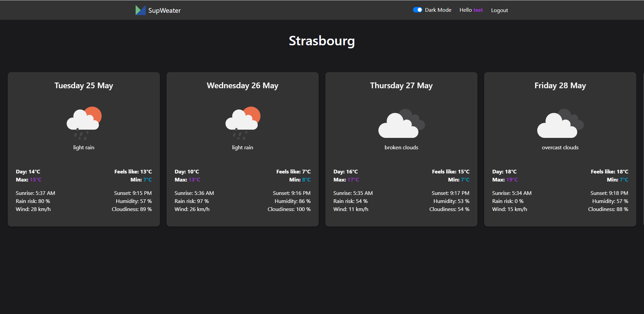Select the light rain icon for Tuesday 25 May

pyautogui.click(x=83, y=122)
